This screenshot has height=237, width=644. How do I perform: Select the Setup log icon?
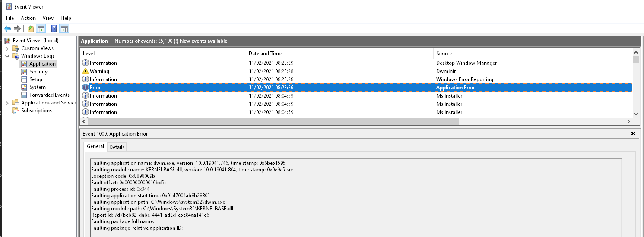24,79
